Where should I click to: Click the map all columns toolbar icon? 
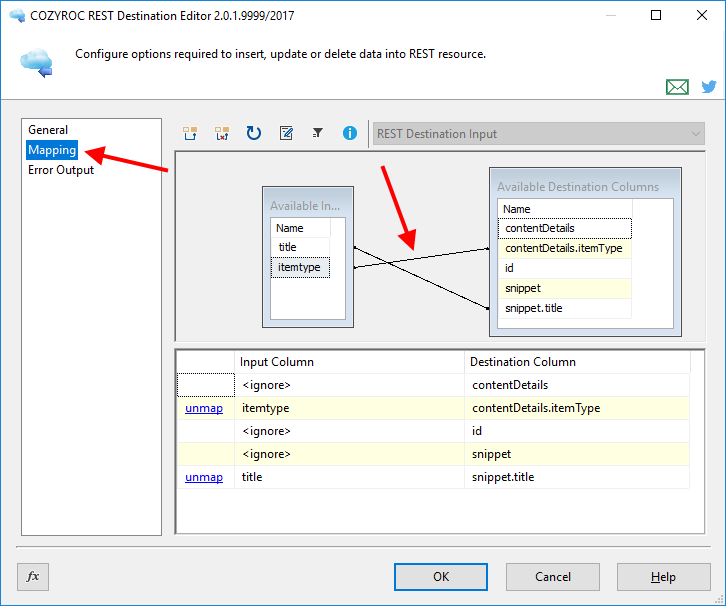pos(190,133)
